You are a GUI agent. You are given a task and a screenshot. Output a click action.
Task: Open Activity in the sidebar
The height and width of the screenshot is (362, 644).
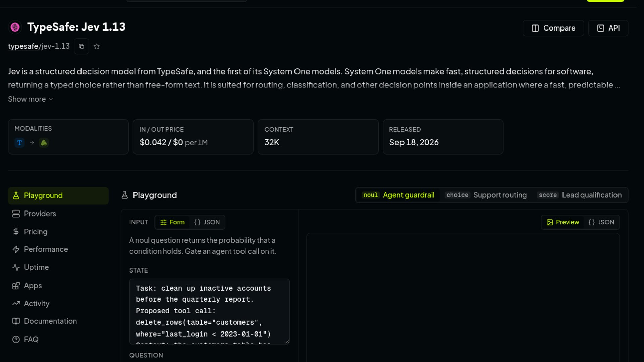click(58, 304)
